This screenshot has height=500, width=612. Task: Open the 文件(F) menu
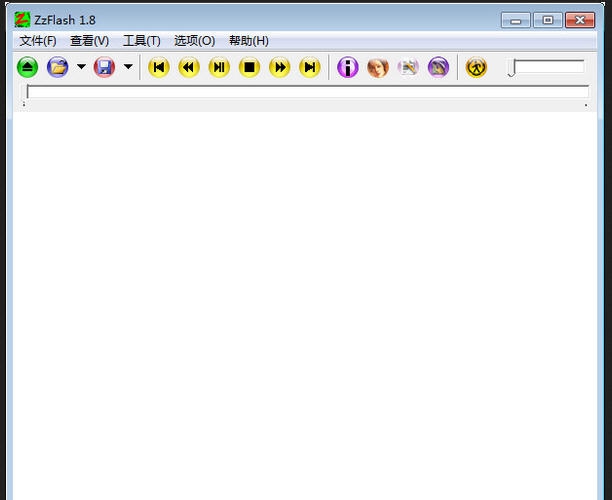[38, 41]
